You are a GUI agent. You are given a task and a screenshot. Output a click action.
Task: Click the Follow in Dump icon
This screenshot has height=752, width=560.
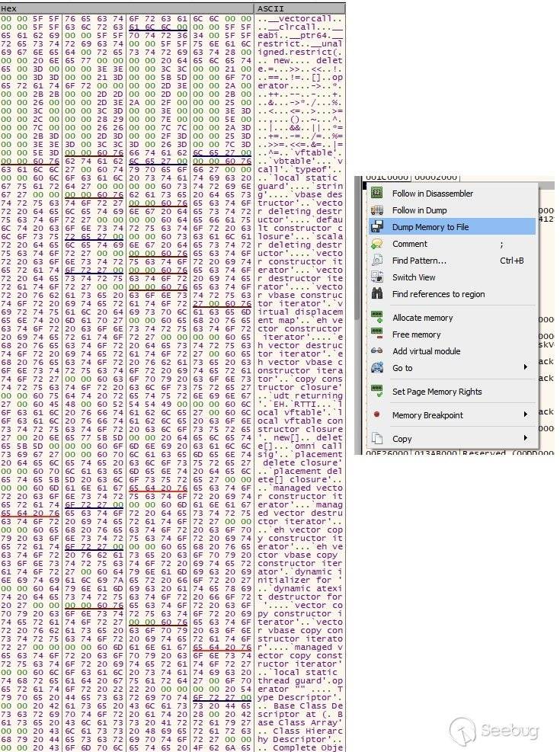[x=377, y=210]
